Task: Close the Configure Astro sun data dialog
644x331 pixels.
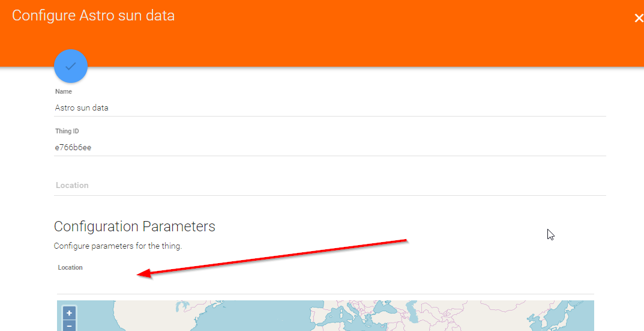Action: click(638, 18)
